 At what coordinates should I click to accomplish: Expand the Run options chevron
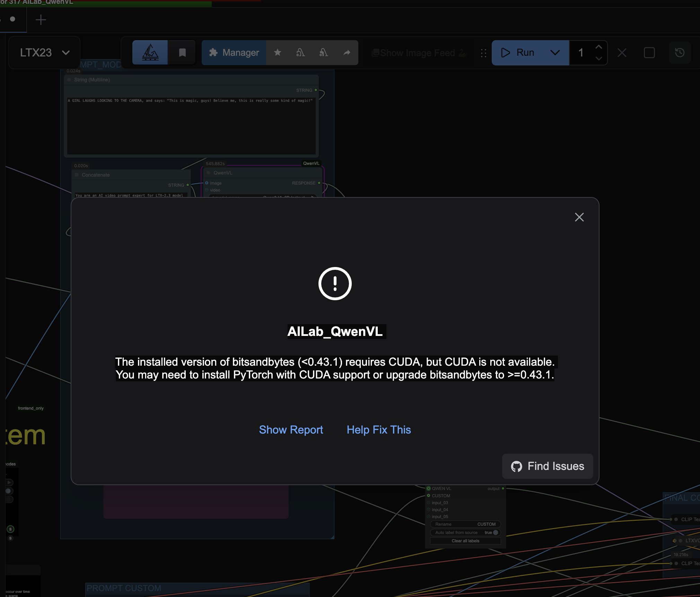tap(555, 53)
